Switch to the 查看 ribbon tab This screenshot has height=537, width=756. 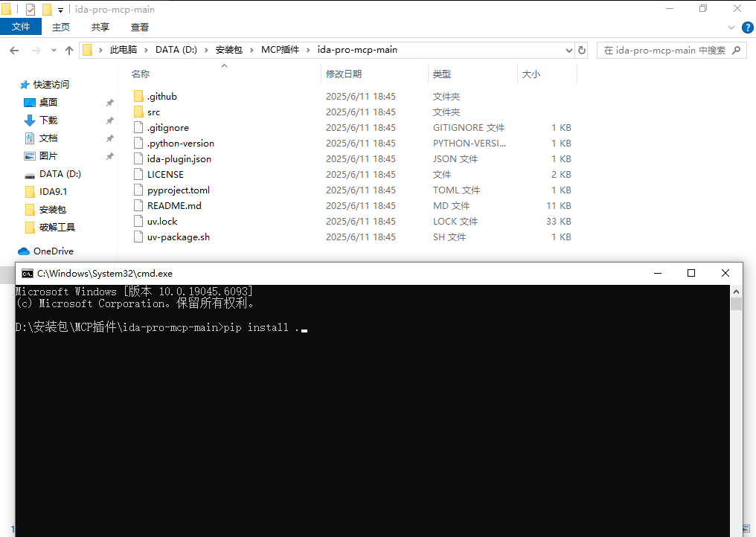coord(140,28)
